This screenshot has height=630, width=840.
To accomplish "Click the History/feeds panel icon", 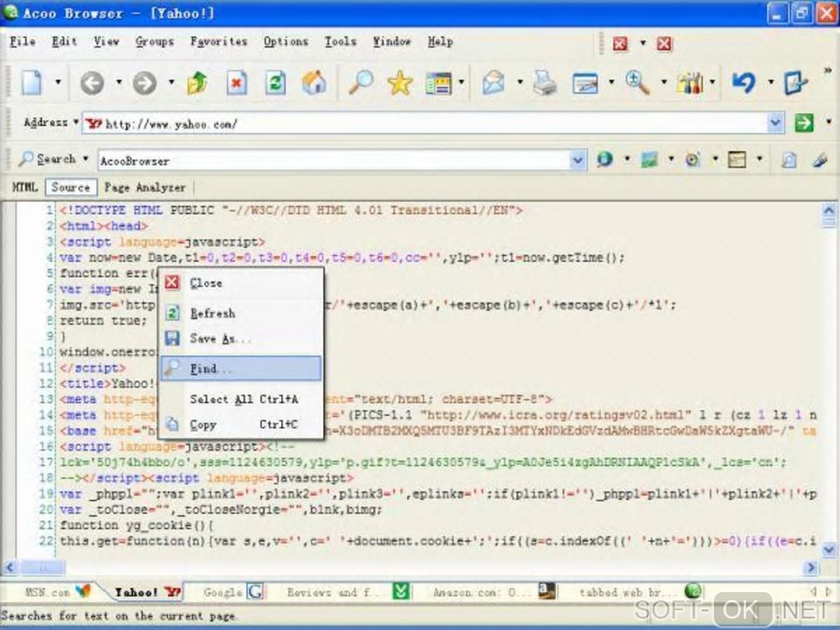I will coord(439,83).
